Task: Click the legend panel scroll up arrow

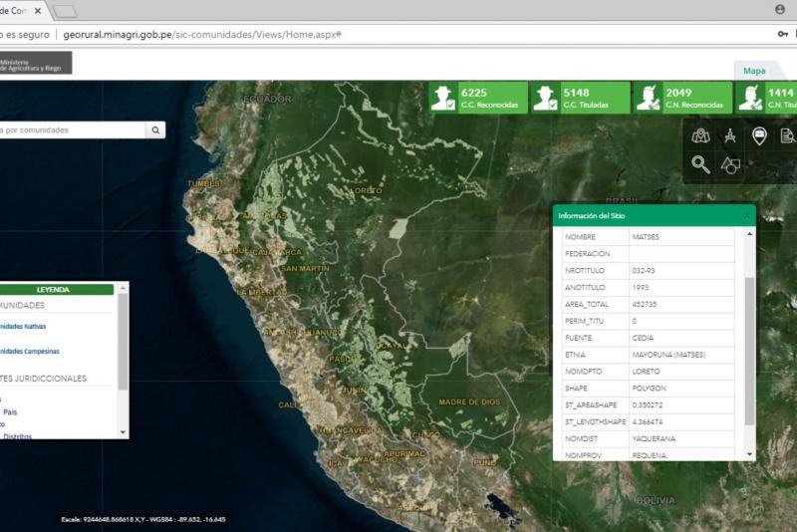Action: (x=123, y=288)
